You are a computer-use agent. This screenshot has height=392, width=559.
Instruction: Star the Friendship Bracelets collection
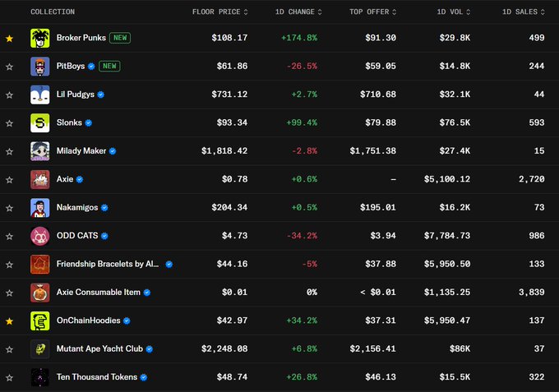pos(9,265)
